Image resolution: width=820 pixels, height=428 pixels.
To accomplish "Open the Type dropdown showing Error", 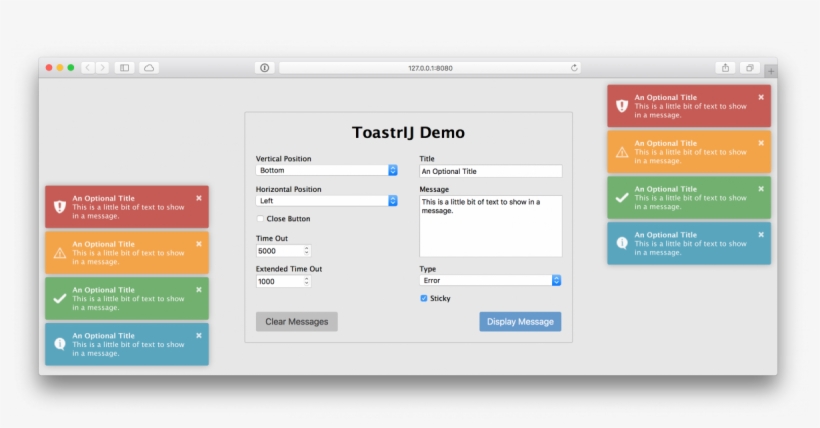I will coord(490,280).
